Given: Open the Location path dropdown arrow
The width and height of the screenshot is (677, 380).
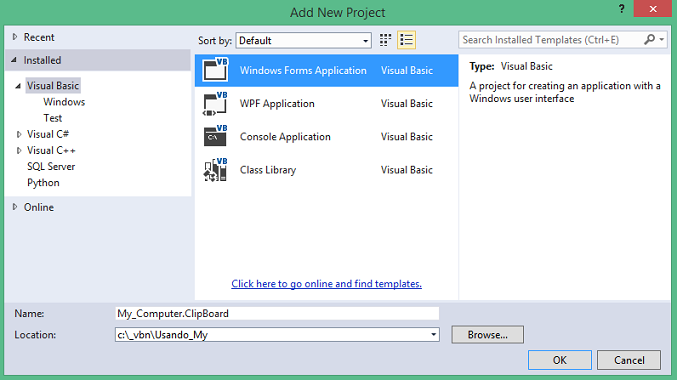Looking at the screenshot, I should click(x=433, y=335).
